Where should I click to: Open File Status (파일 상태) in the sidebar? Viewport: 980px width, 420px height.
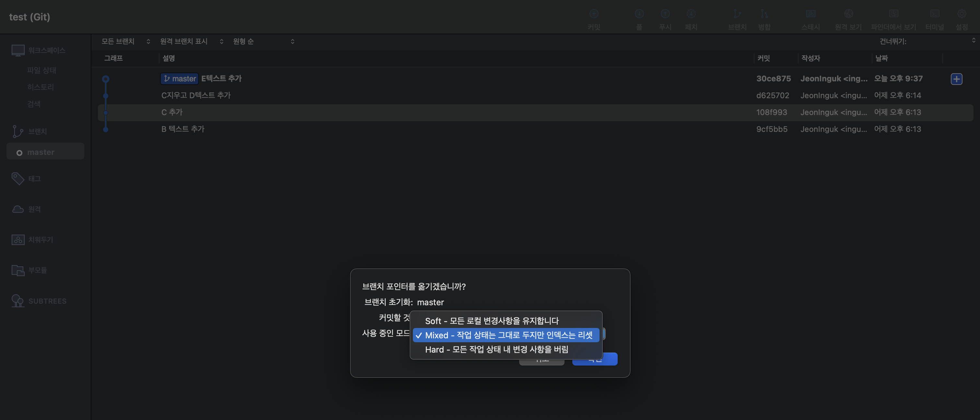click(x=41, y=70)
